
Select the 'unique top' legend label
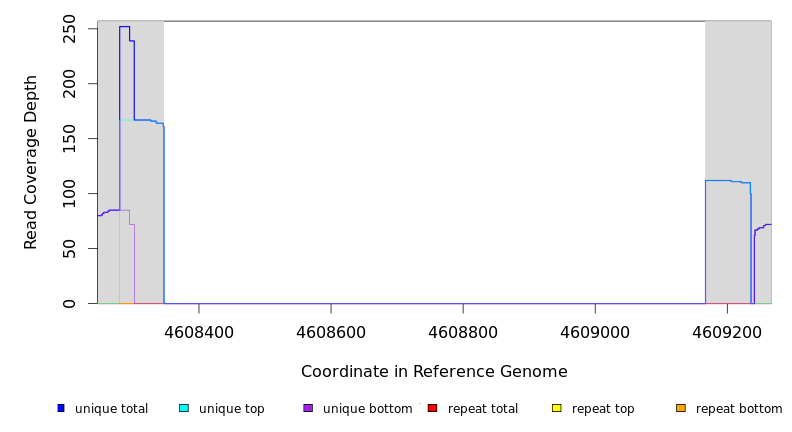coord(231,409)
